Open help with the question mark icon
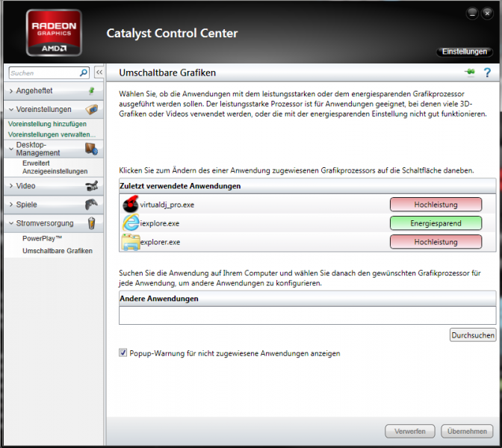Image resolution: width=502 pixels, height=448 pixels. 487,72
